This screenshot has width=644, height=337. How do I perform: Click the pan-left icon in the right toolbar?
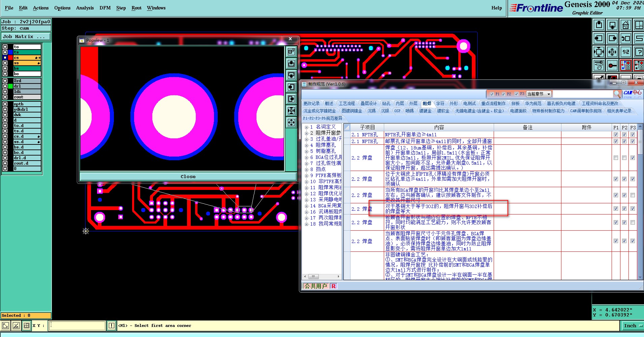click(x=599, y=38)
